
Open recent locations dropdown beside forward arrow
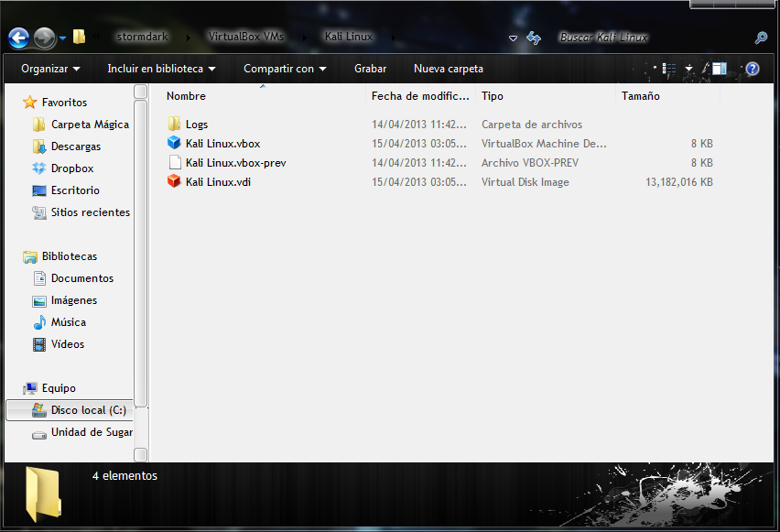62,38
